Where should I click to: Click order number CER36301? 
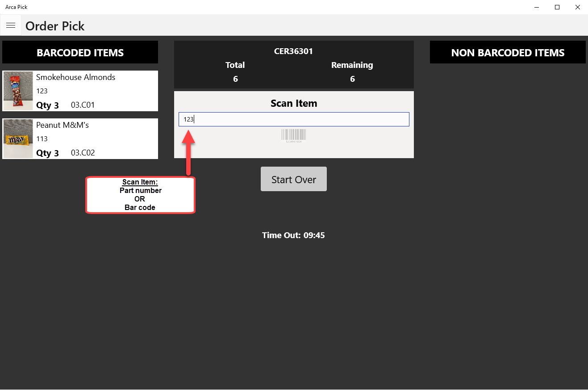[x=294, y=51]
